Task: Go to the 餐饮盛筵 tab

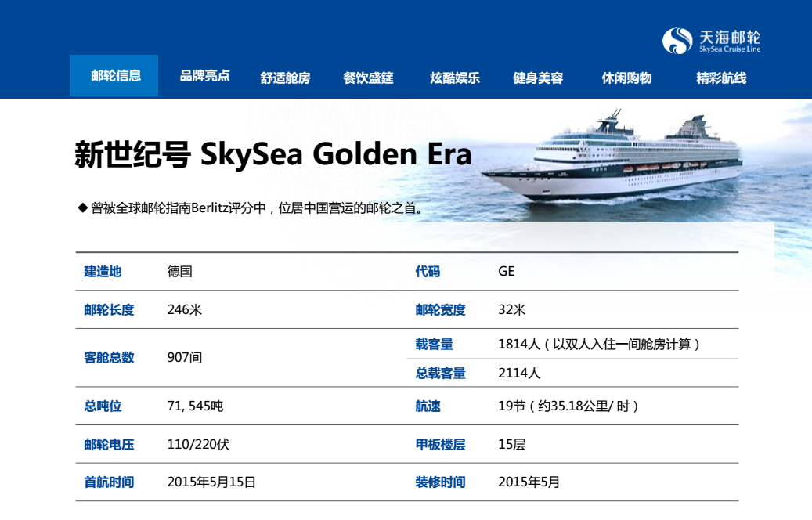Action: point(368,78)
